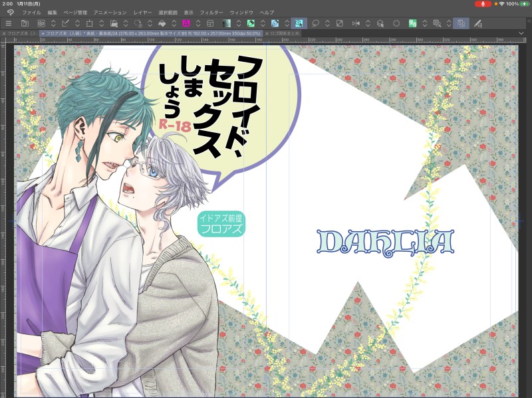532x398 pixels.
Task: Click the green save icon
Action: point(412,23)
